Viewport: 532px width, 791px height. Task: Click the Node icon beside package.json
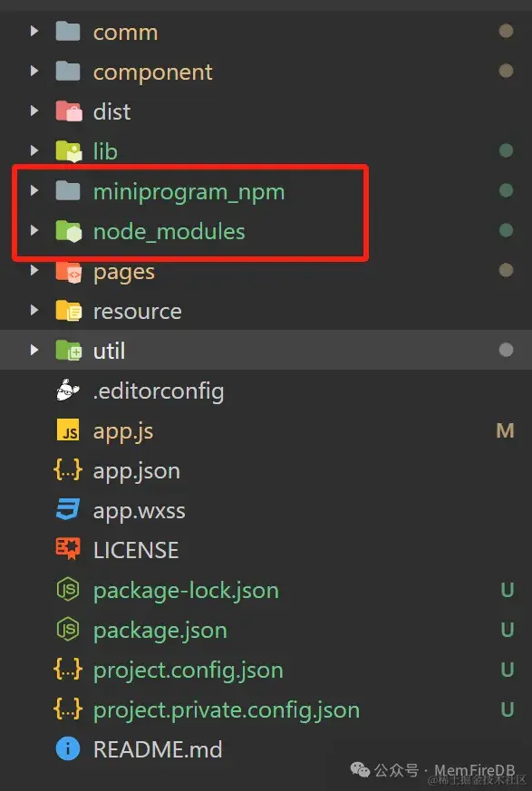(x=68, y=630)
